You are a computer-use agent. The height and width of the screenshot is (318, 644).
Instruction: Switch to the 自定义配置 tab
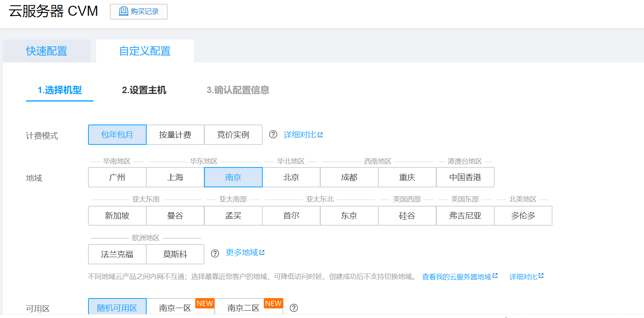pyautogui.click(x=145, y=51)
